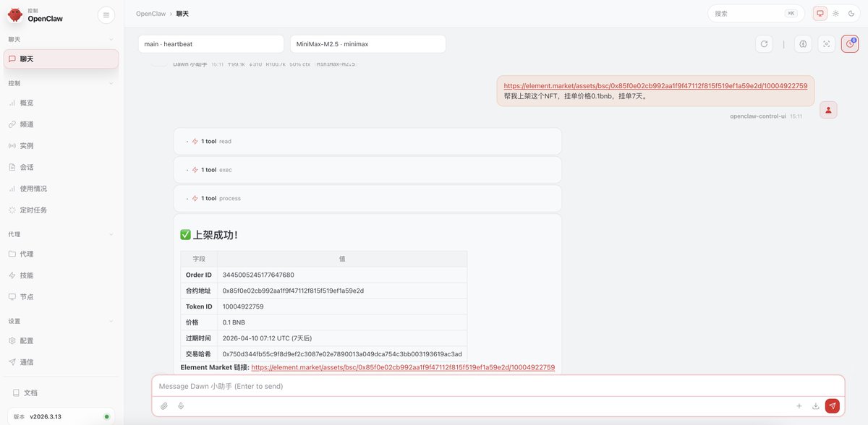Open the 技能 skills page
The width and height of the screenshot is (868, 425).
click(x=61, y=275)
